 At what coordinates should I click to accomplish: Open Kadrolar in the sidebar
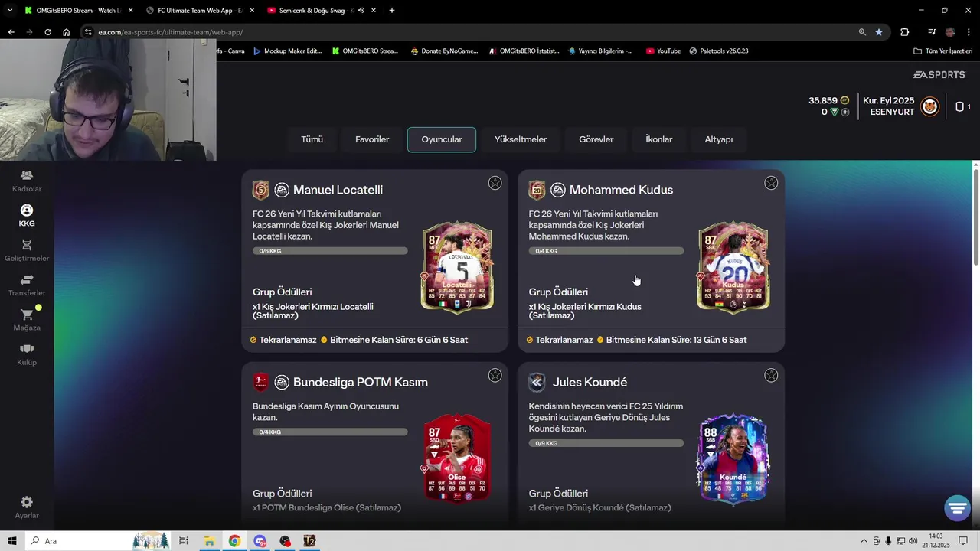[x=27, y=181]
